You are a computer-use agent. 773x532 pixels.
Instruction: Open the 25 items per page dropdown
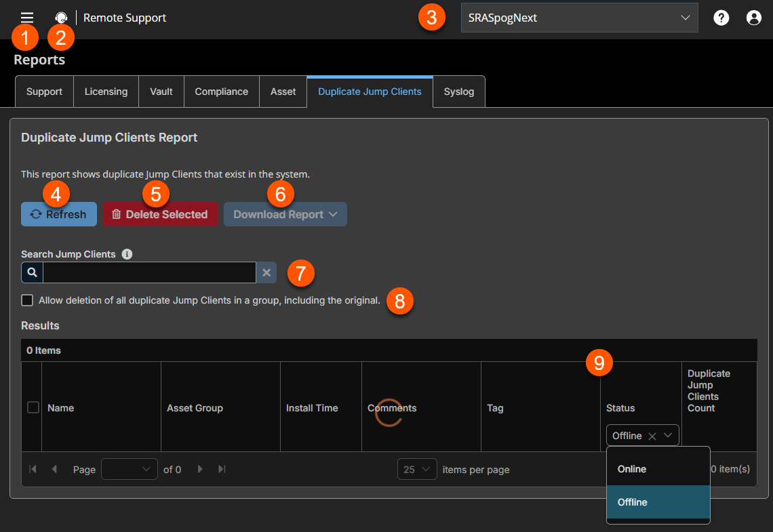(x=417, y=469)
